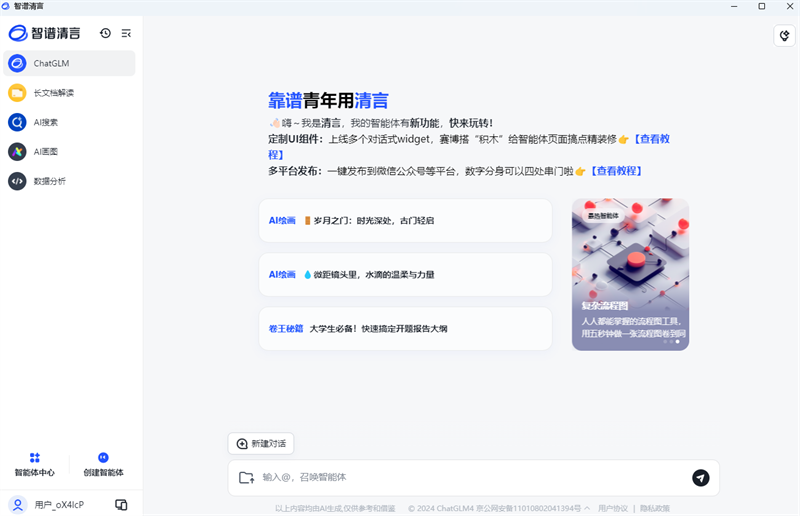Expand the footer chevron after the 京公网安备 number

[x=587, y=508]
